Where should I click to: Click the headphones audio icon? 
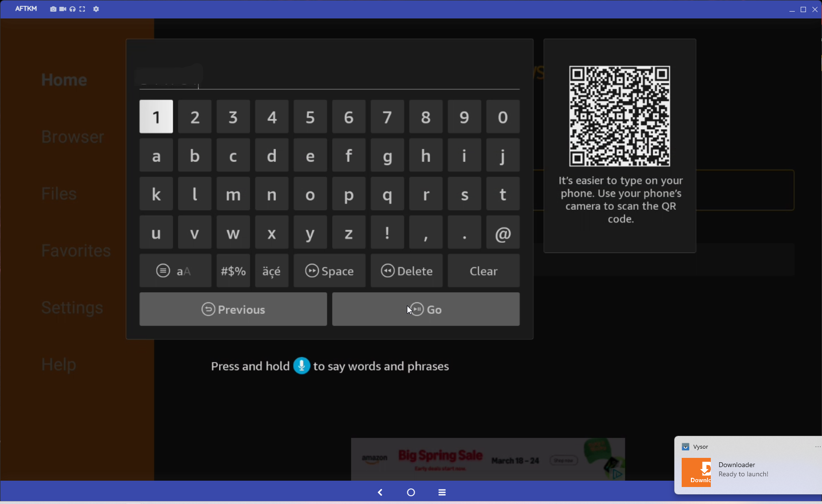(x=72, y=9)
